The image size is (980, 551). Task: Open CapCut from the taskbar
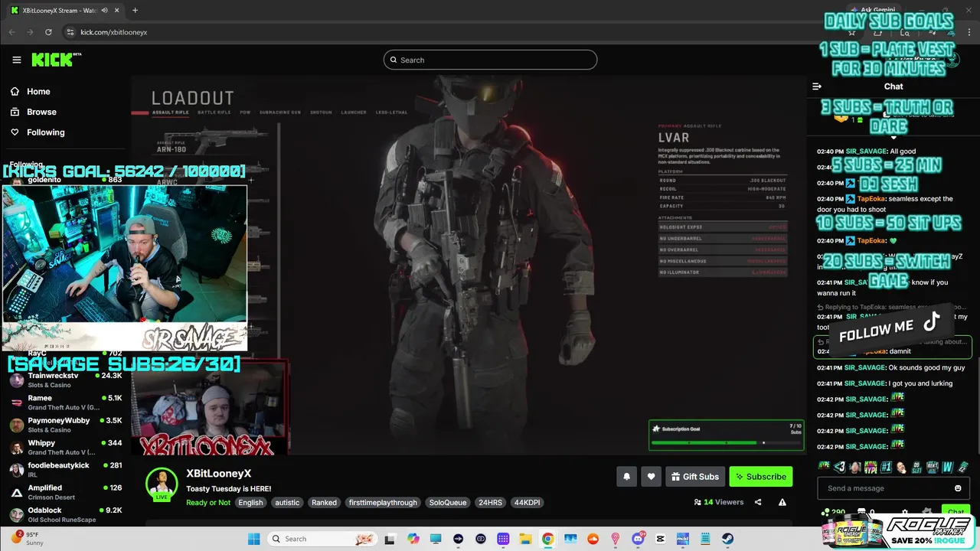click(x=660, y=539)
